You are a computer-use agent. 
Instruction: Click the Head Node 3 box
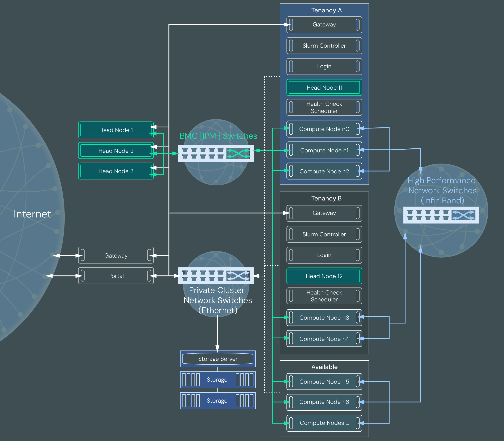click(116, 171)
